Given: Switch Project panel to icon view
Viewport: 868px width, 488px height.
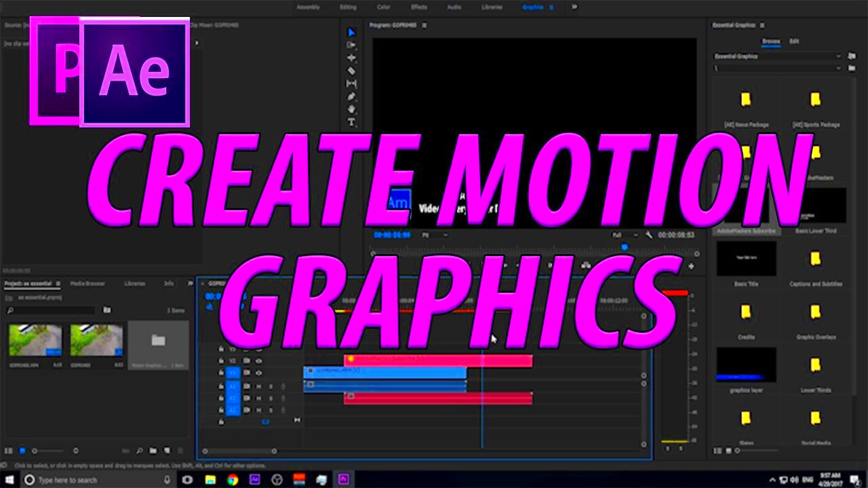Looking at the screenshot, I should click(22, 450).
